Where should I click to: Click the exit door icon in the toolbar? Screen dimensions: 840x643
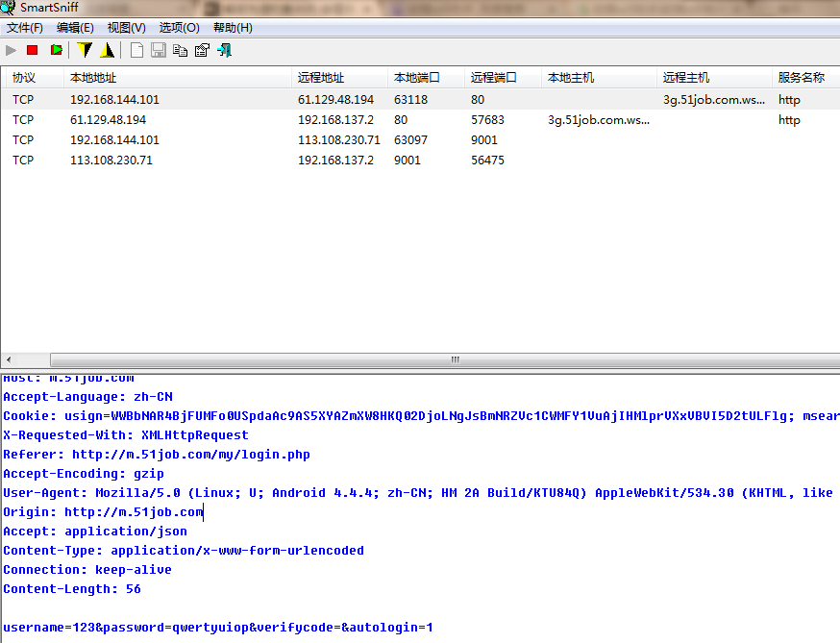coord(224,50)
